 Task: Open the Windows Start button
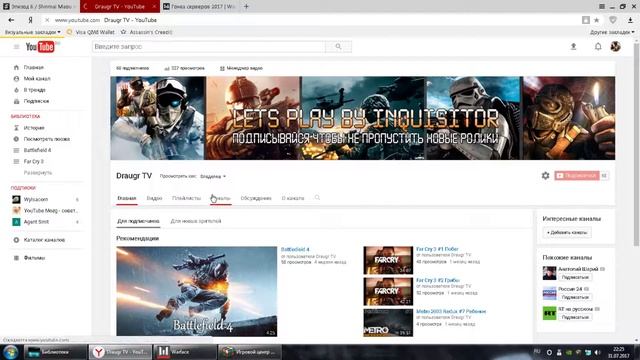tap(10, 352)
